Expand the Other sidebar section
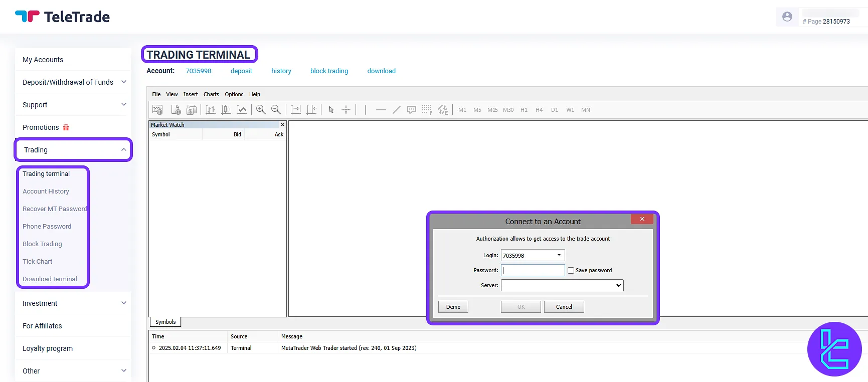The image size is (868, 382). 124,370
